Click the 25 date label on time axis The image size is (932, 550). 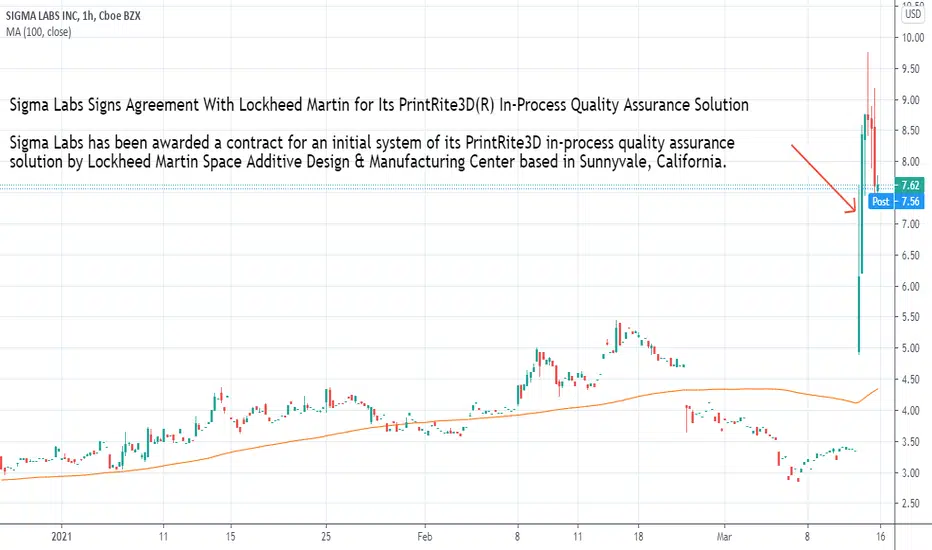pyautogui.click(x=326, y=536)
